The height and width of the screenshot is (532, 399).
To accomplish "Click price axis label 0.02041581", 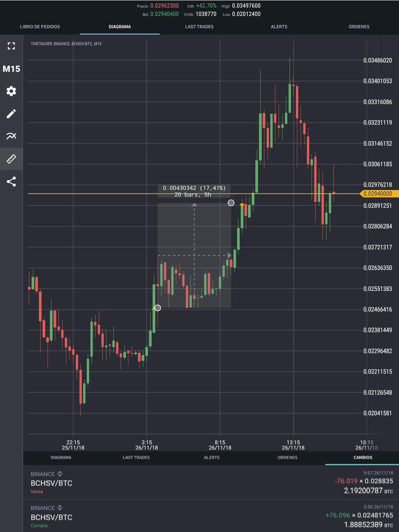I will coord(378,413).
